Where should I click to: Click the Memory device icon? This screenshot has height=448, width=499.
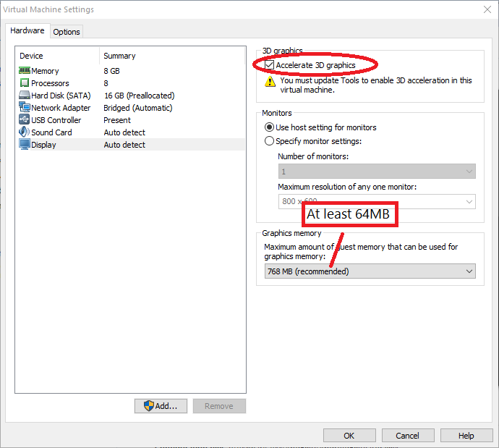click(x=25, y=71)
